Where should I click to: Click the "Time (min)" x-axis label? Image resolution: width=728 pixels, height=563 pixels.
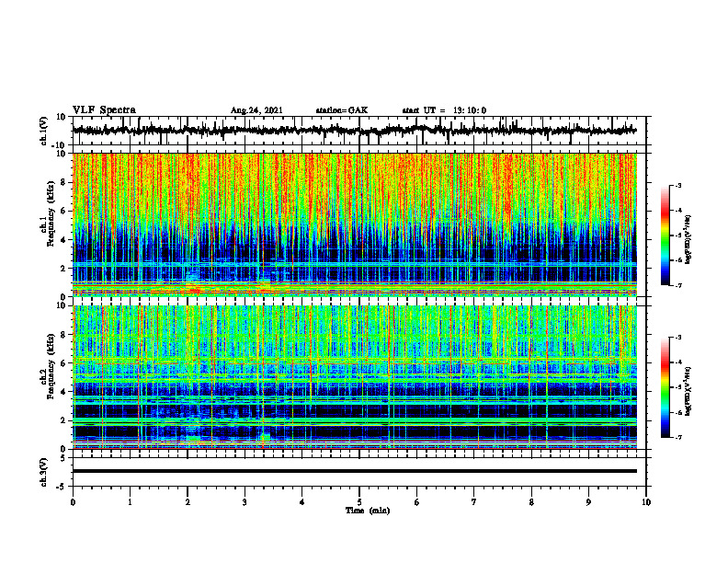[x=368, y=511]
